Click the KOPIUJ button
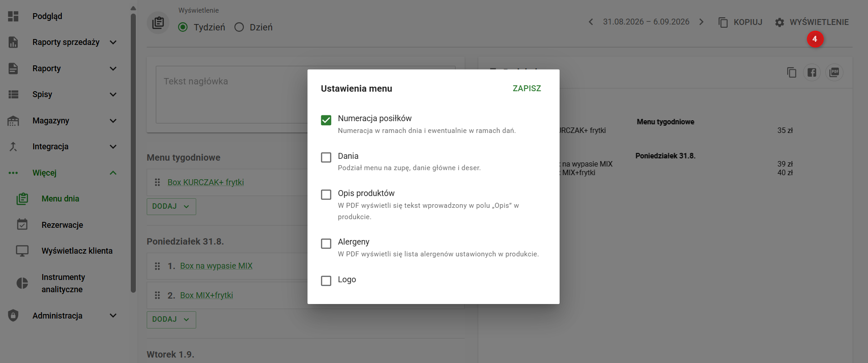Image resolution: width=868 pixels, height=363 pixels. click(740, 22)
